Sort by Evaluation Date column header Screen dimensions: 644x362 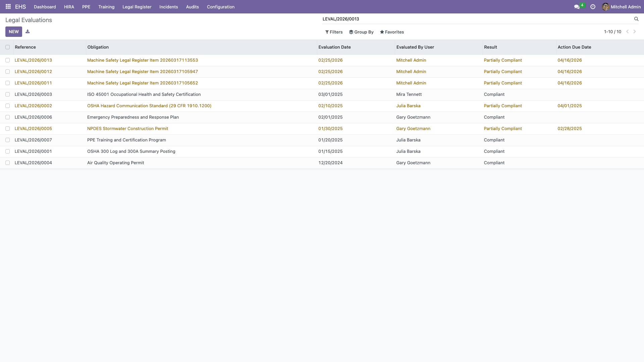click(x=334, y=47)
